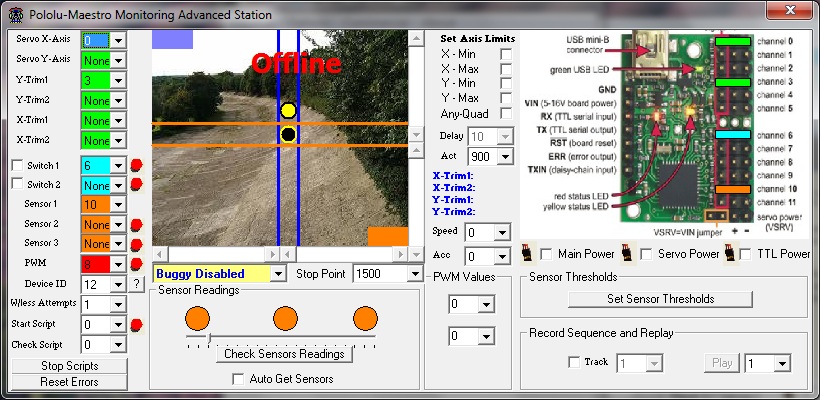Click the connector icon beside TTL Power
This screenshot has height=400, width=820.
(730, 254)
